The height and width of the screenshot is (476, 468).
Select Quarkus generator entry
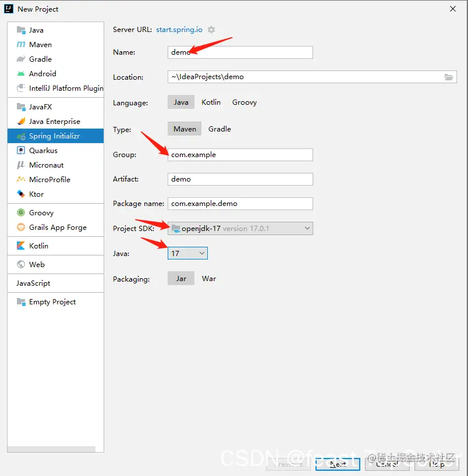pos(55,150)
